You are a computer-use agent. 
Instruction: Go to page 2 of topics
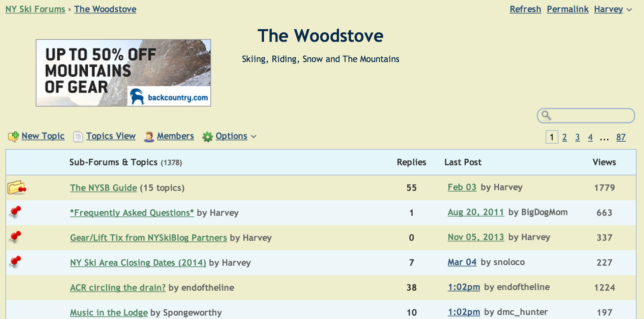(x=564, y=137)
